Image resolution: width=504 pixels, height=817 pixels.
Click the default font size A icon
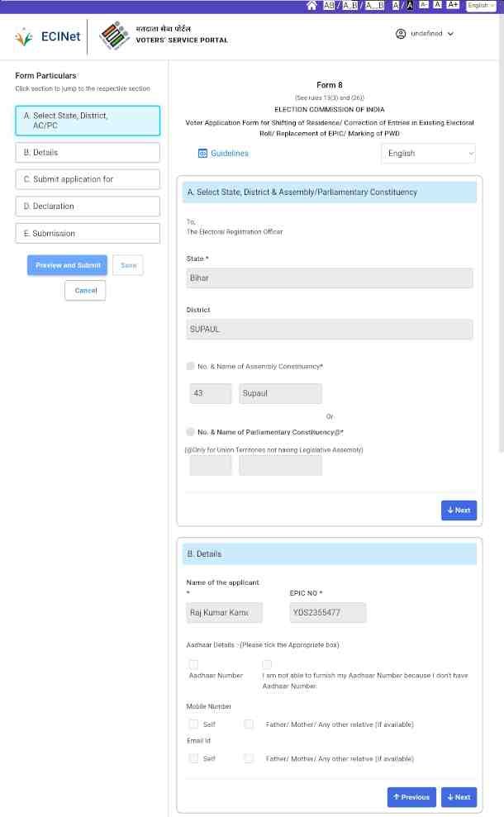[x=436, y=5]
